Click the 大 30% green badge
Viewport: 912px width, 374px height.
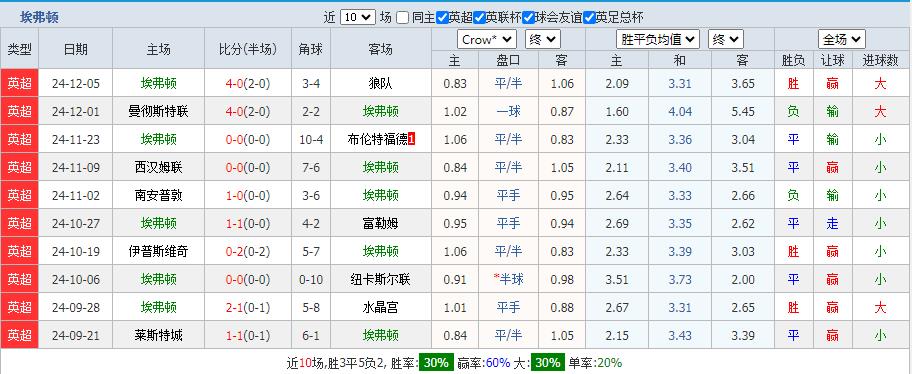[547, 363]
